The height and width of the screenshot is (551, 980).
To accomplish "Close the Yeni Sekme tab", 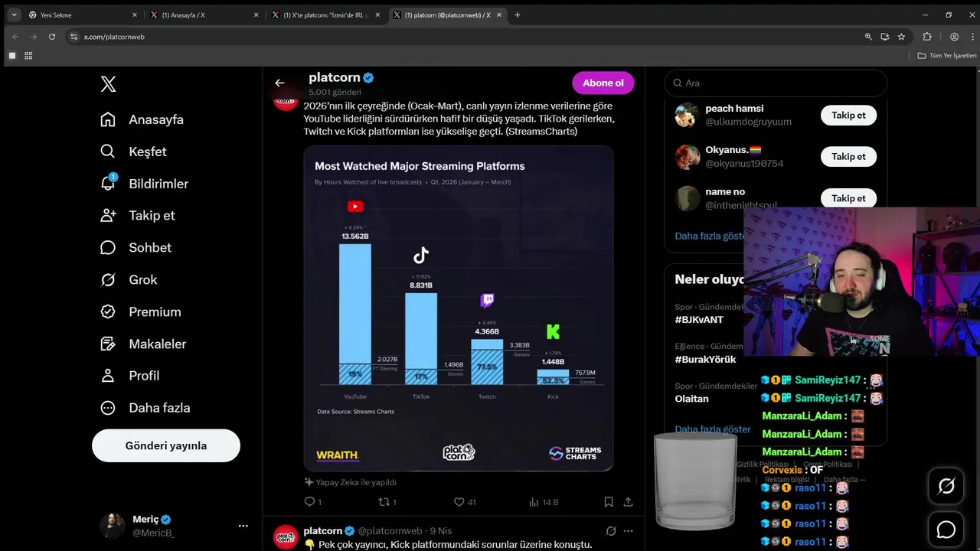I will pos(135,15).
